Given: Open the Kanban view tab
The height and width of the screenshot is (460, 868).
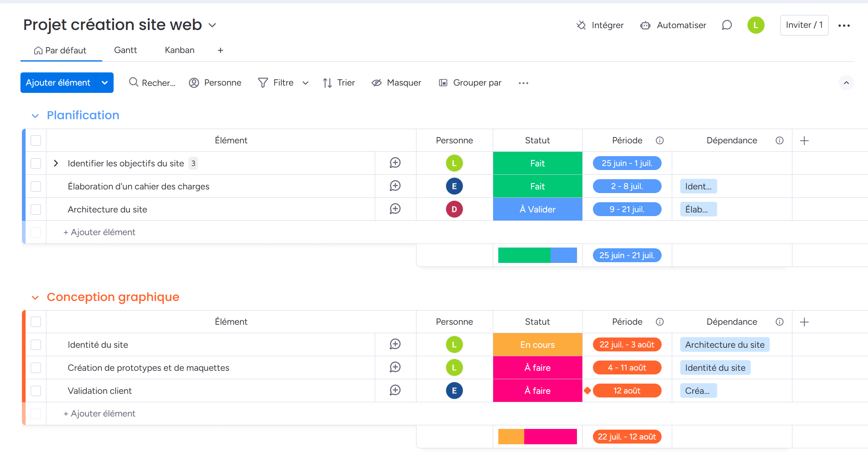Looking at the screenshot, I should (179, 50).
